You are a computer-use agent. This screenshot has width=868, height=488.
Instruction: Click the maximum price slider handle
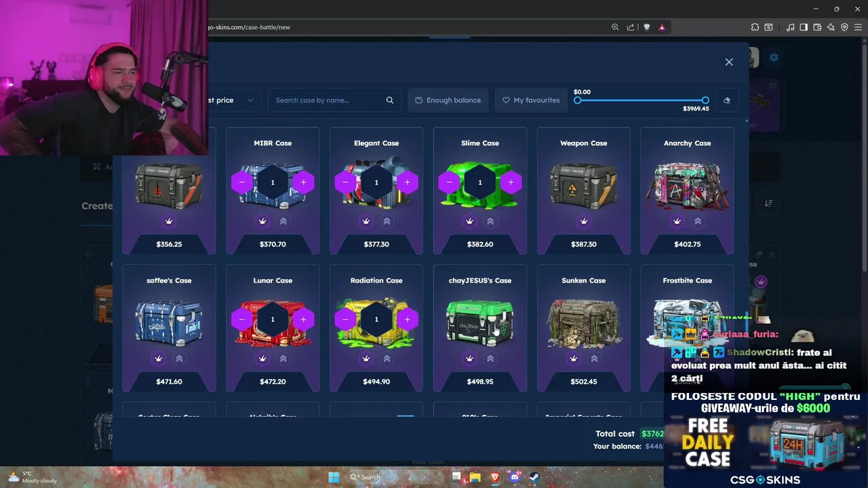click(x=705, y=100)
